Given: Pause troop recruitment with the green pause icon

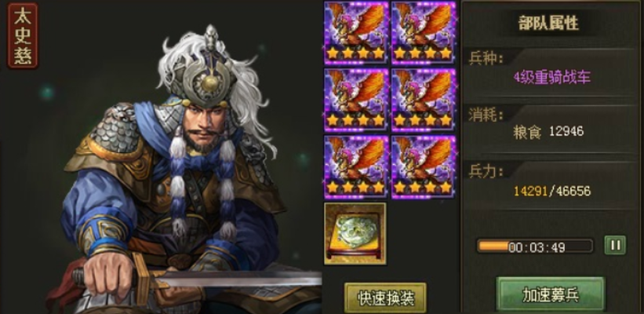Looking at the screenshot, I should [x=615, y=246].
